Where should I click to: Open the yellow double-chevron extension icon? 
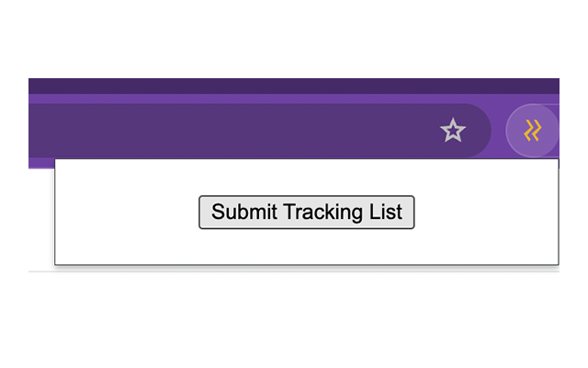click(532, 131)
